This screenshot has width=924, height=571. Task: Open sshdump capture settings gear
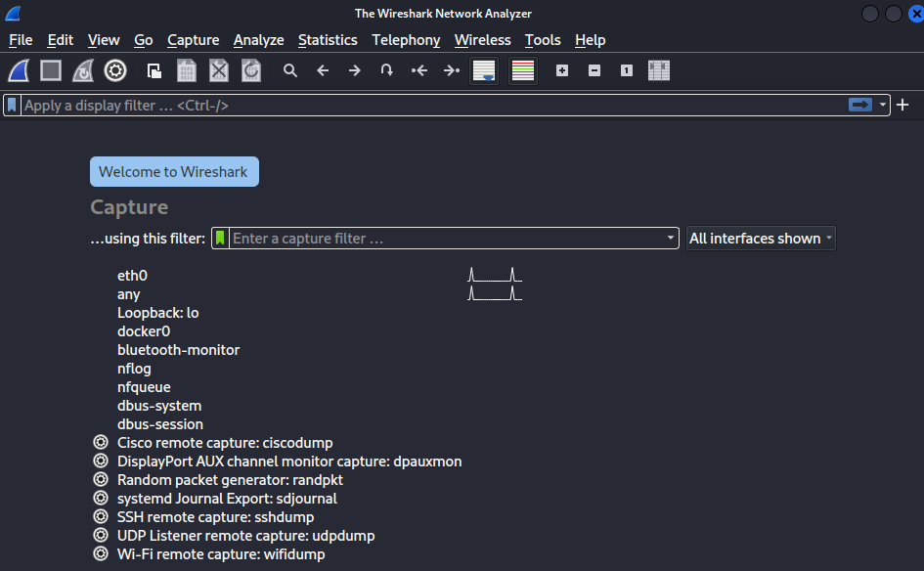point(101,516)
